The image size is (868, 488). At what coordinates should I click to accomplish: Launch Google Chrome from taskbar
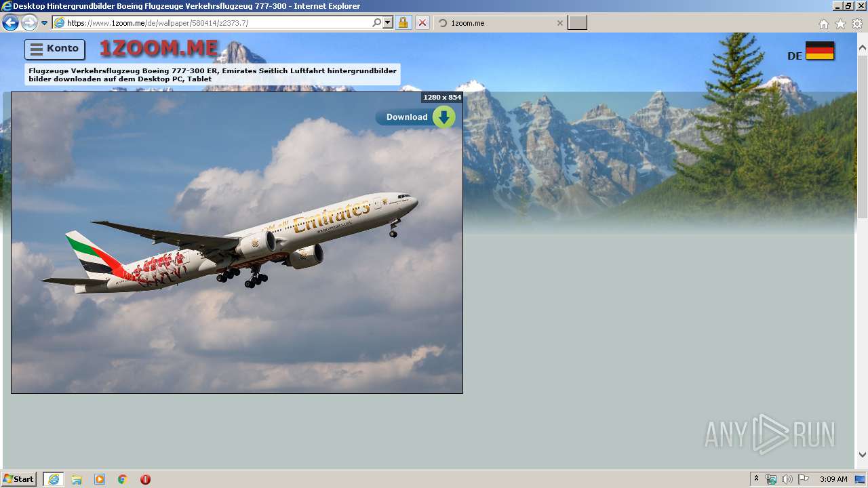coord(123,479)
